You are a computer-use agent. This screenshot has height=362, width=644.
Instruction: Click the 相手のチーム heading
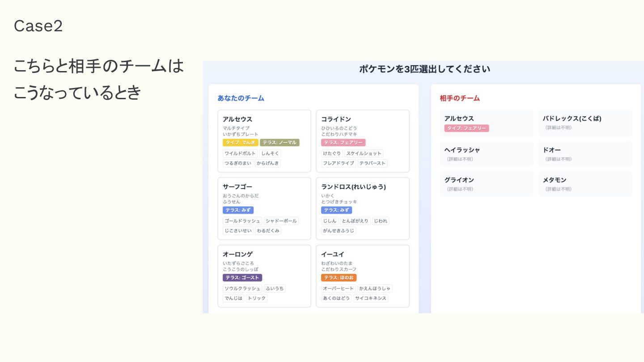(x=460, y=98)
